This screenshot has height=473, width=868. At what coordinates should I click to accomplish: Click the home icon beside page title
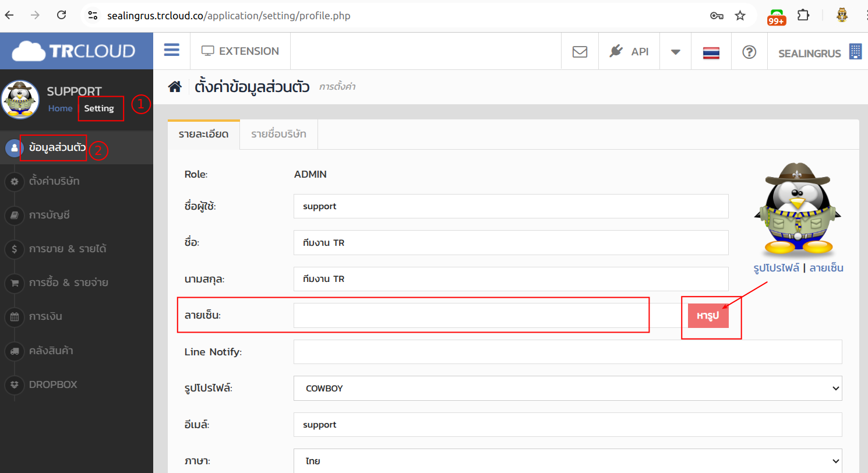click(x=175, y=87)
